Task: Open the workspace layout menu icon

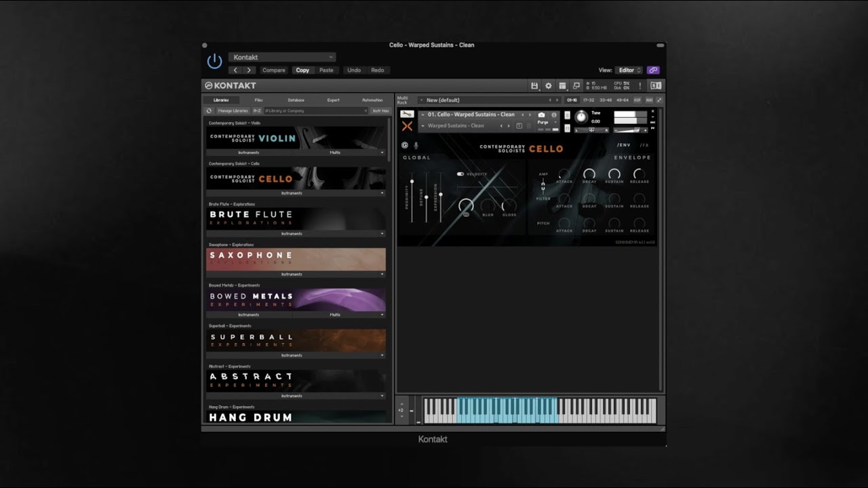Action: [562, 85]
